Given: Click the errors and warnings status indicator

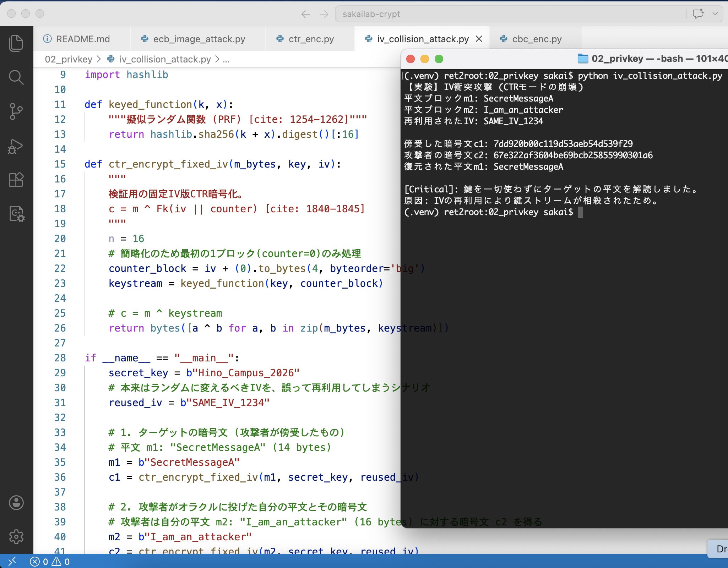Looking at the screenshot, I should pos(50,562).
